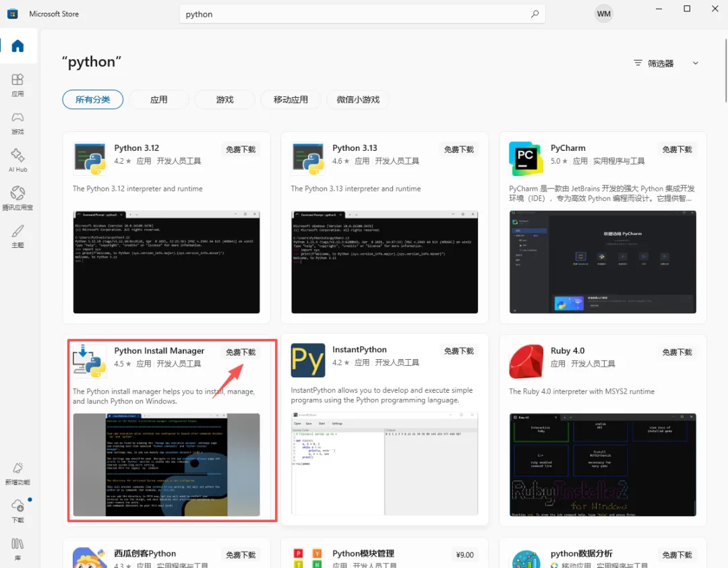The height and width of the screenshot is (568, 728).
Task: Click the Python 3.13 app icon
Action: (x=308, y=159)
